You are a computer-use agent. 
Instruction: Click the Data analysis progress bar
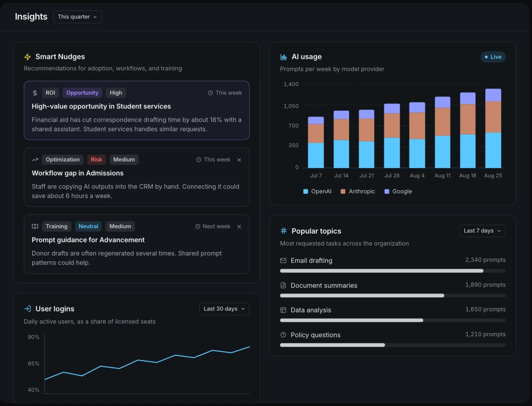(393, 320)
